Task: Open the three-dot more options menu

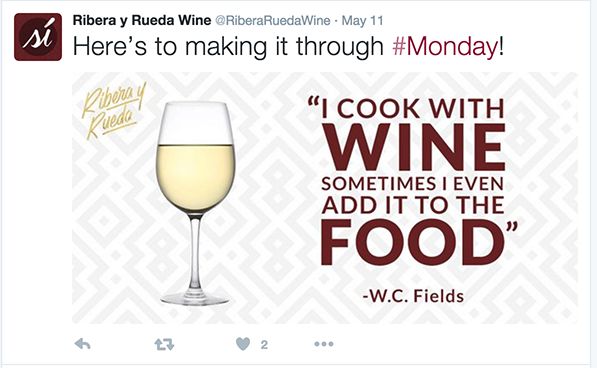Action: 324,344
